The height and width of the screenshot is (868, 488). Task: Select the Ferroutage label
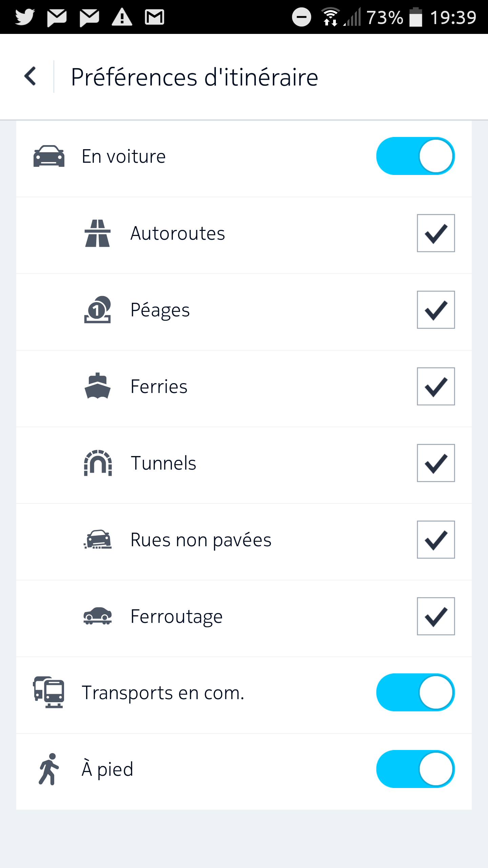click(177, 617)
